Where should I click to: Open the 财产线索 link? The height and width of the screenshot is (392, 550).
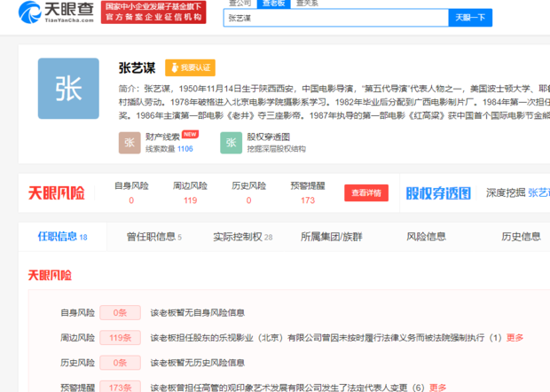click(162, 137)
